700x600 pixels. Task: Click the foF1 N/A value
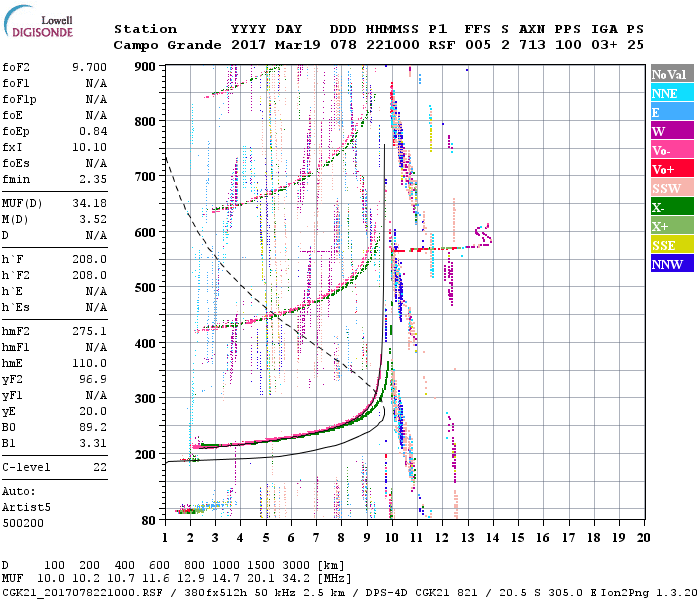coord(96,83)
